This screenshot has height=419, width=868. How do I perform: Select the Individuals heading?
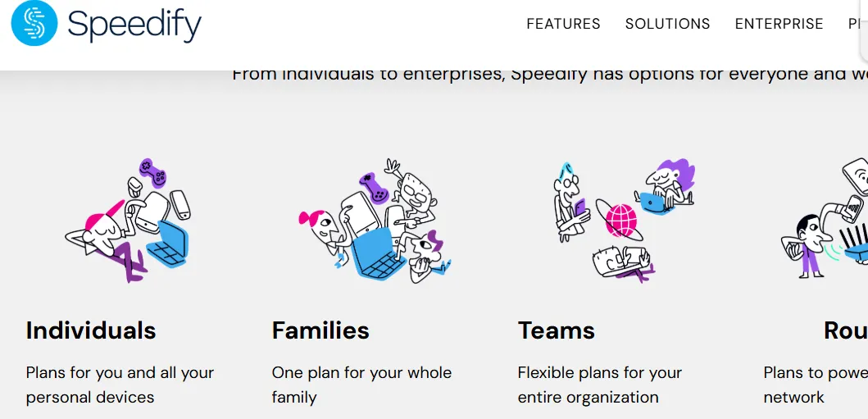[91, 330]
